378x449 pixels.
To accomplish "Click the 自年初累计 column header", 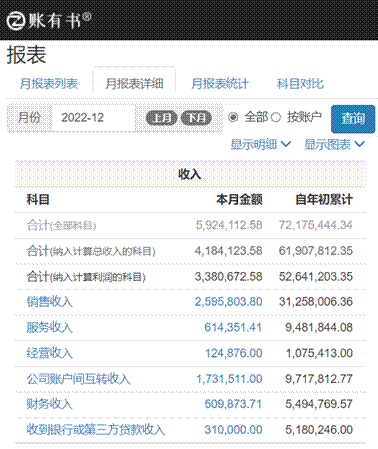I will pyautogui.click(x=324, y=200).
